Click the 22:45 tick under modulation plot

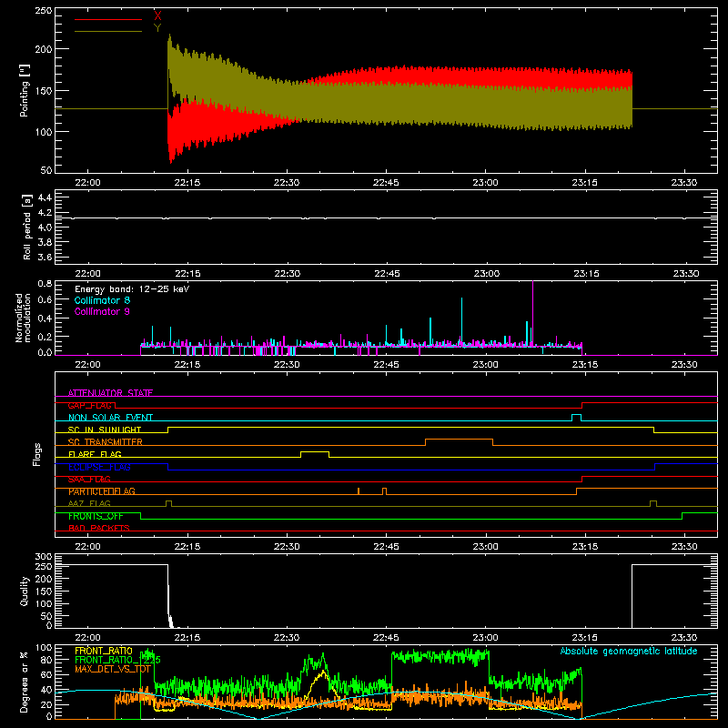coord(386,365)
